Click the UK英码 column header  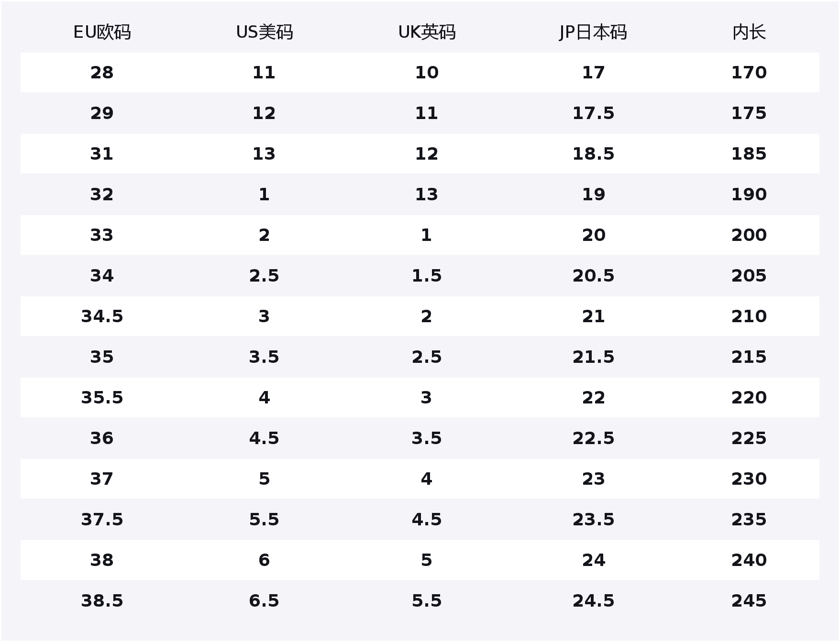[x=427, y=33]
